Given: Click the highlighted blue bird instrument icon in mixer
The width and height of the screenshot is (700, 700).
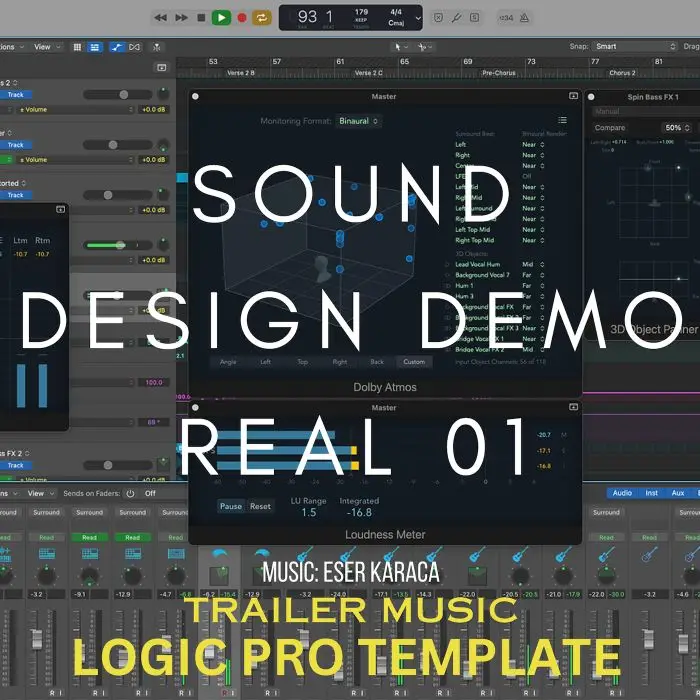Looking at the screenshot, I should click(219, 554).
